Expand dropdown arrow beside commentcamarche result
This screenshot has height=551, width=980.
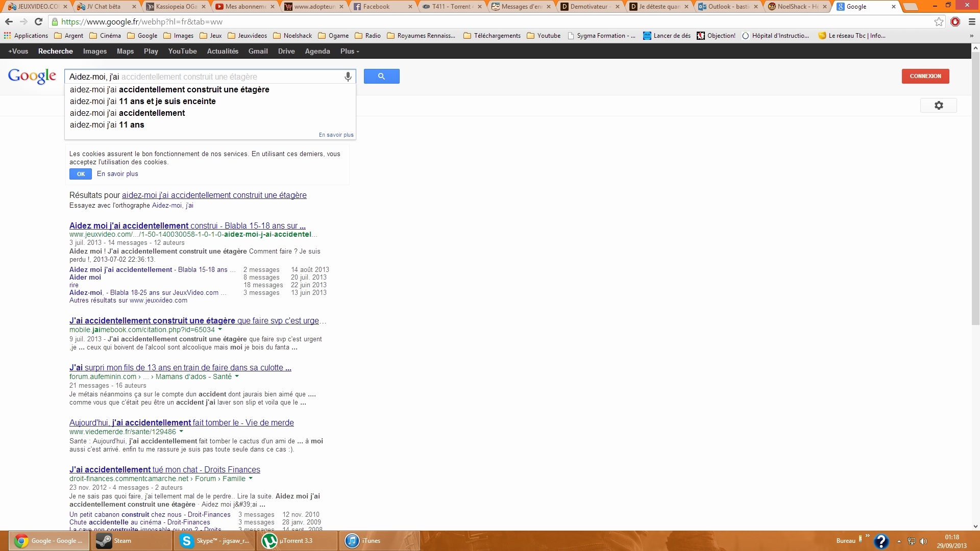[x=251, y=479]
